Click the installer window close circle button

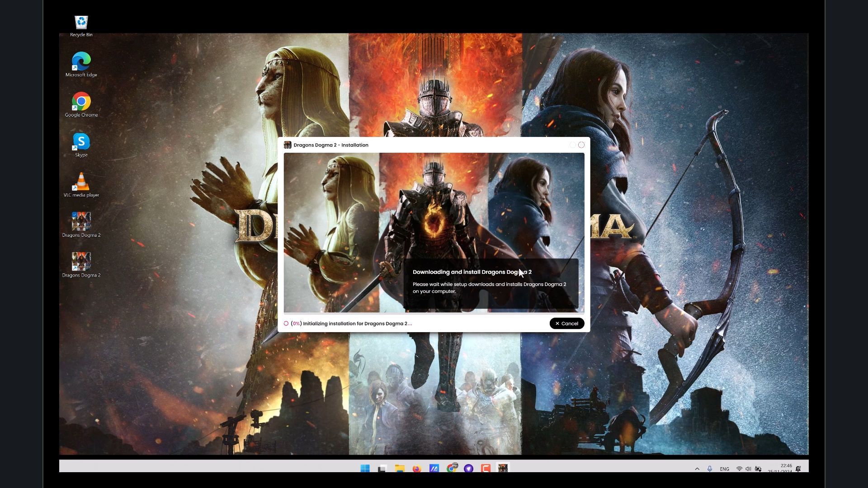coord(581,145)
